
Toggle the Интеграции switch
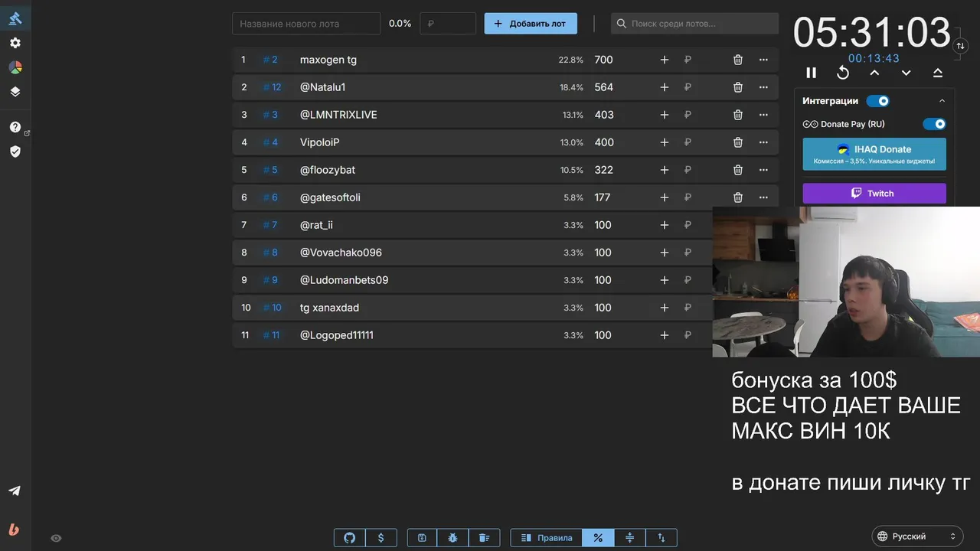click(878, 101)
